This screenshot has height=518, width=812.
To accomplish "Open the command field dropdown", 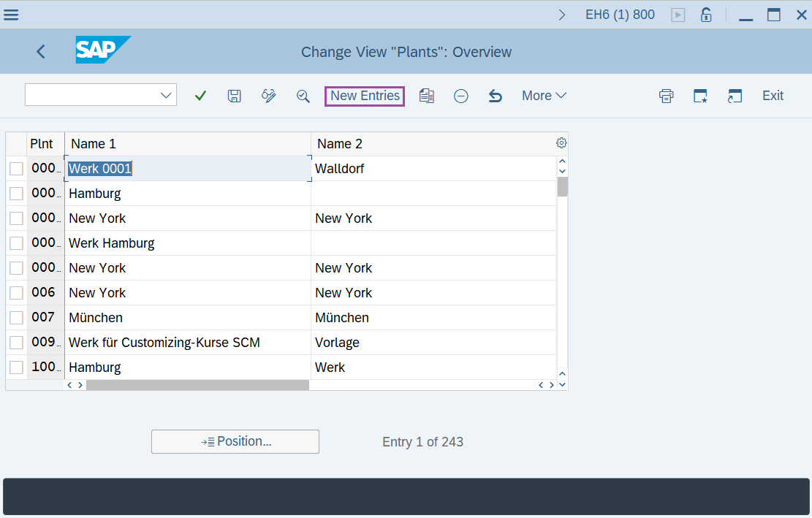I will pyautogui.click(x=166, y=95).
